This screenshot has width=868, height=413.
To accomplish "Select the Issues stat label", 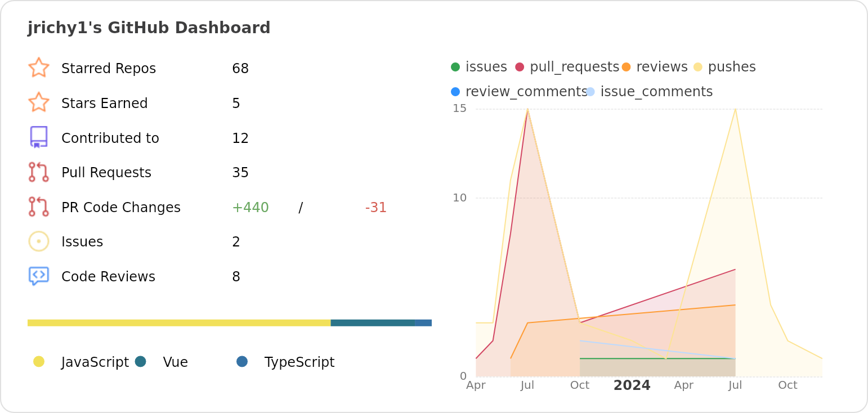I will pos(82,242).
